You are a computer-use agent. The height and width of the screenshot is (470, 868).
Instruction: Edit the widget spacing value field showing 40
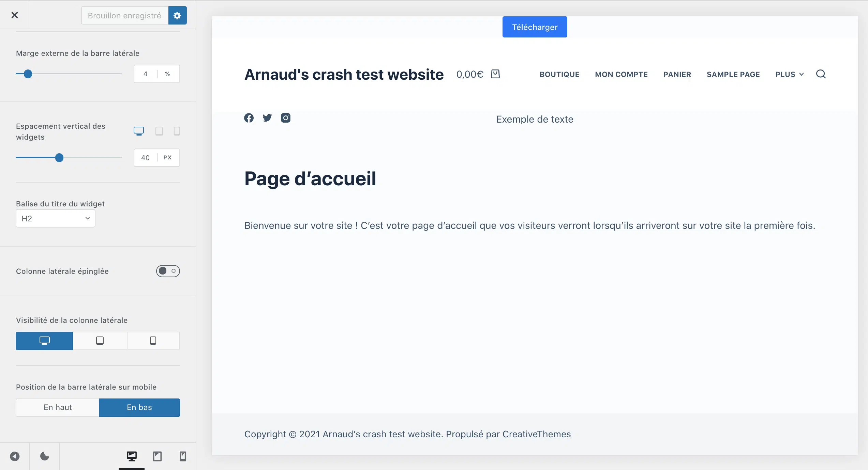[x=145, y=158]
